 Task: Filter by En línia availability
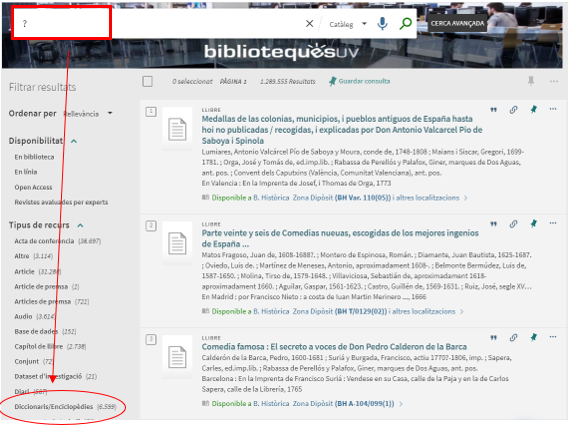tap(25, 172)
